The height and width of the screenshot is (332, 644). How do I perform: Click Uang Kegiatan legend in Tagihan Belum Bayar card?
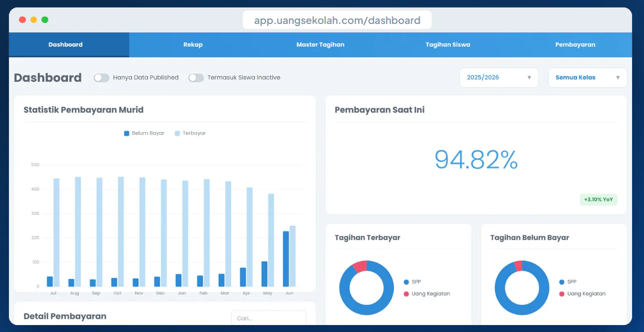tap(582, 294)
